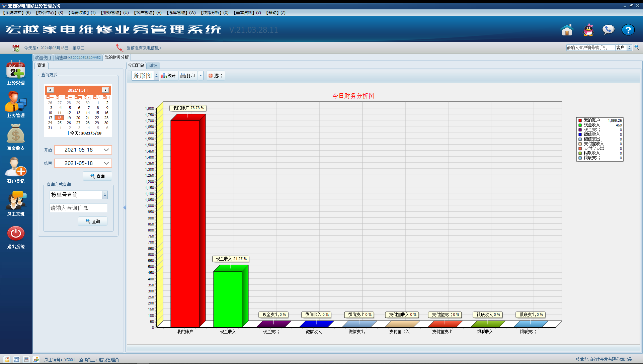Open the 决策分析 menu
Screen dimensions: 643x364
click(x=214, y=13)
